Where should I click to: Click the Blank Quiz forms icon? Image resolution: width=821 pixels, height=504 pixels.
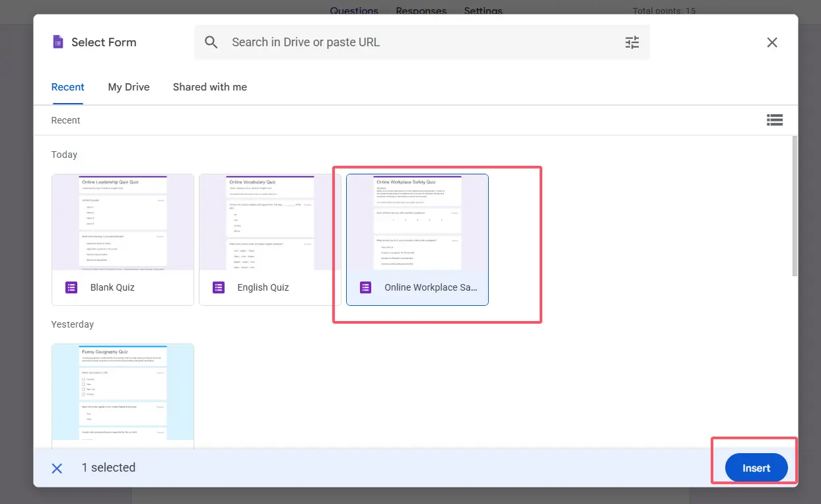[x=71, y=288]
